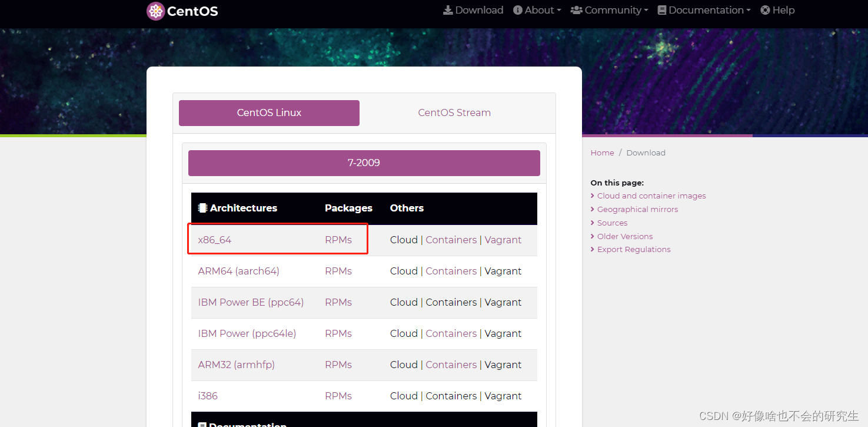Open Cloud in the x86_64 row
The width and height of the screenshot is (868, 427).
[x=404, y=240]
